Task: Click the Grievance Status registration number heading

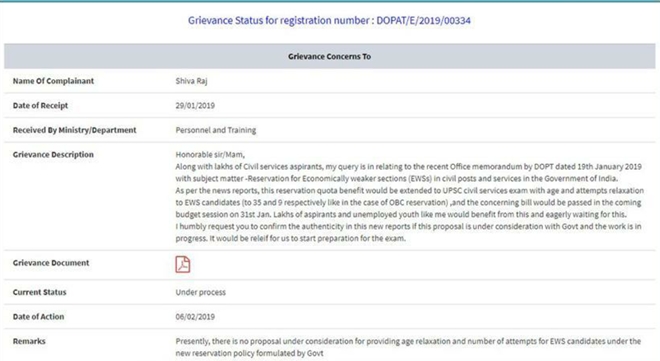Action: [x=329, y=20]
